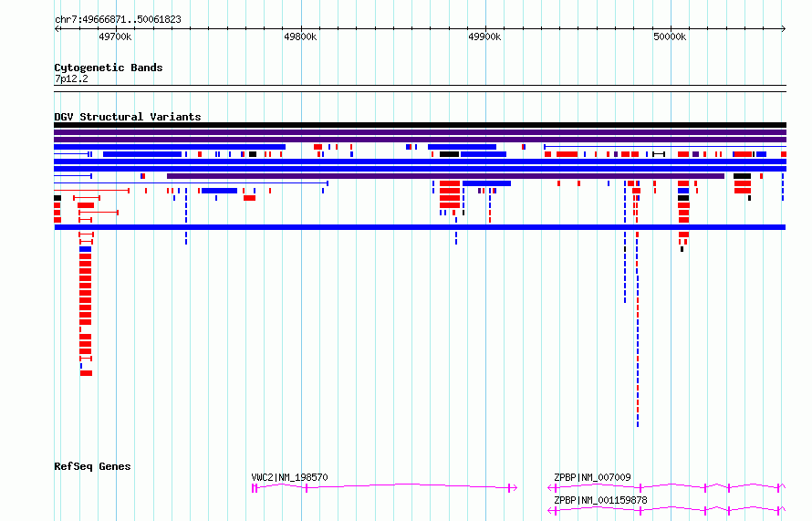Click the VWC2 magenta gene model glyph
The height and width of the screenshot is (521, 812).
(x=384, y=487)
